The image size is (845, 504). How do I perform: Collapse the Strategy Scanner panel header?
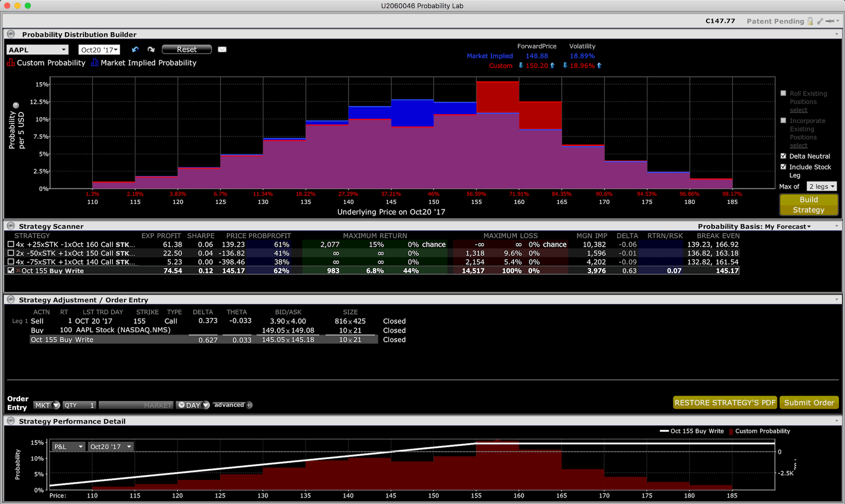11,226
